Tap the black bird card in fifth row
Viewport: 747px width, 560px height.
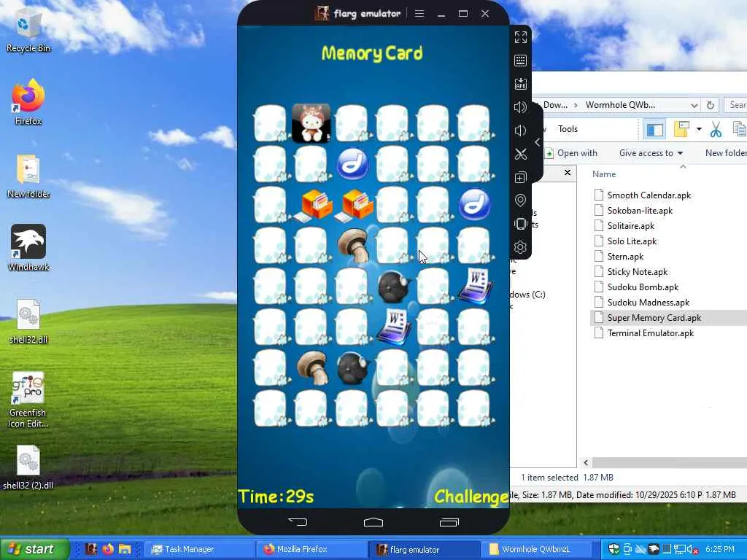(393, 286)
